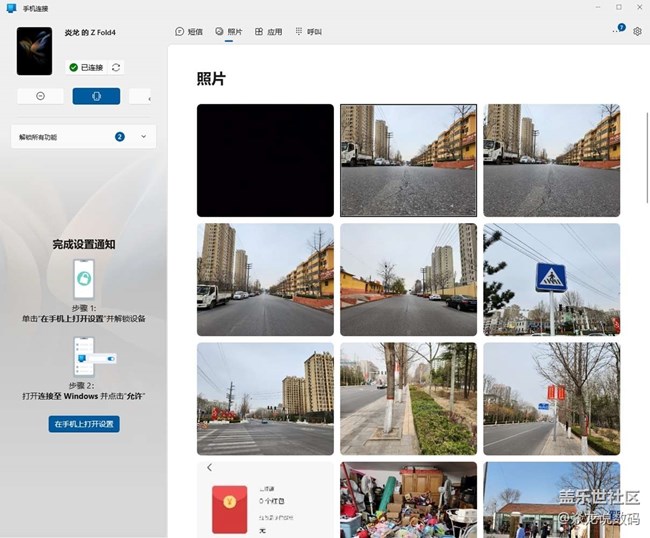This screenshot has height=538, width=650.
Task: Click the phone wallpaper thumbnail
Action: 34,51
